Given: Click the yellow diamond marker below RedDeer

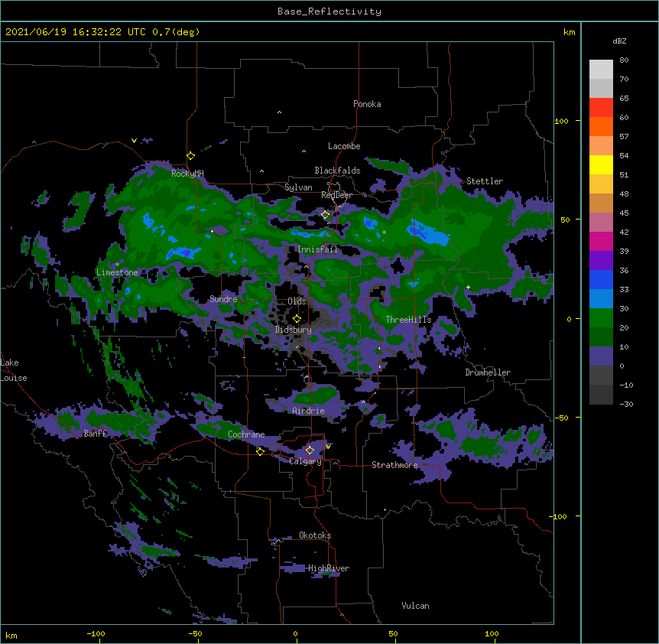Looking at the screenshot, I should click(326, 215).
